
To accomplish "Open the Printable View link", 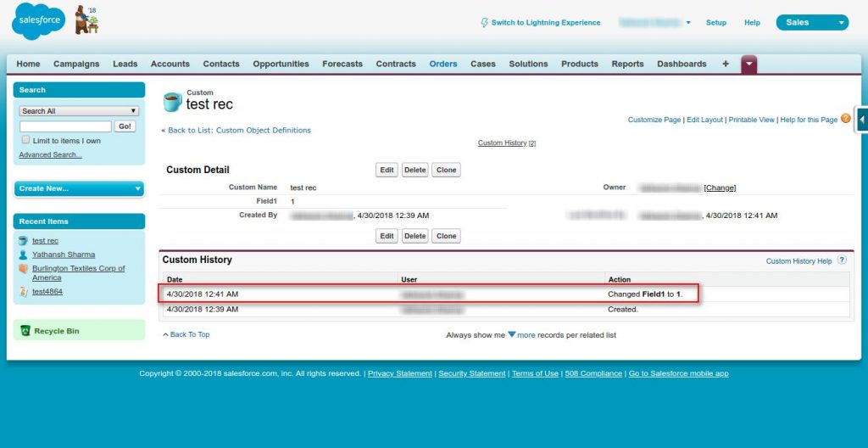I will pyautogui.click(x=751, y=119).
